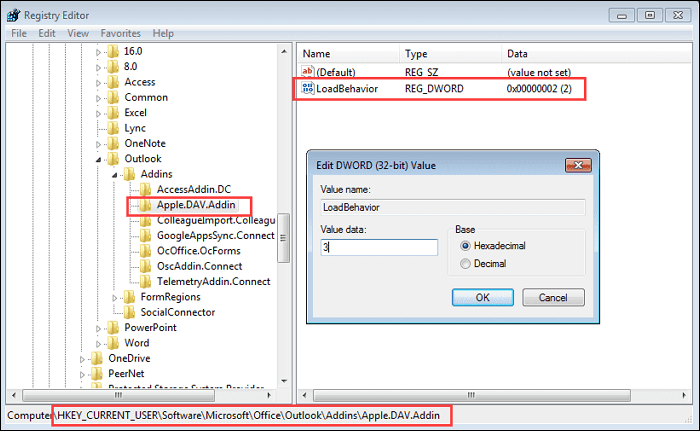
Task: Select the OneDrive folder icon
Action: 98,357
